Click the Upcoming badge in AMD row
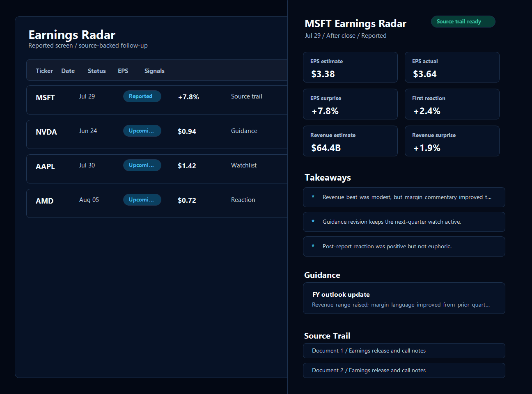Image resolution: width=532 pixels, height=394 pixels. click(142, 199)
